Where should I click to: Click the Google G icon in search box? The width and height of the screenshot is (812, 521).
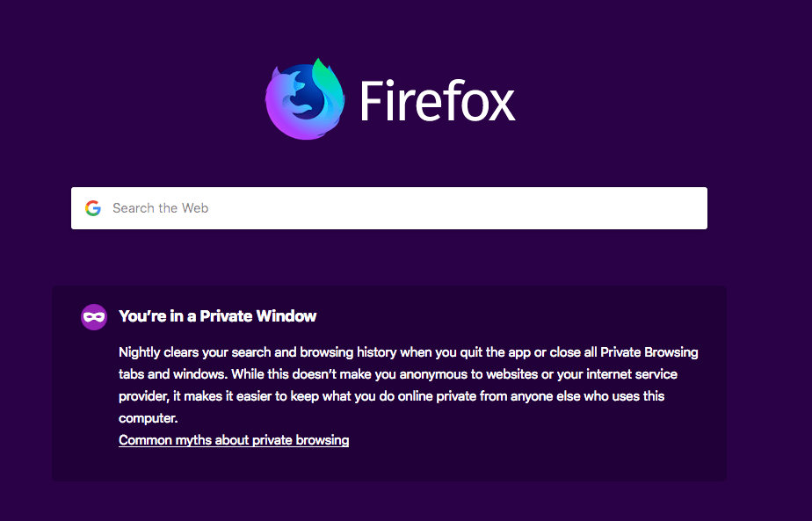[x=93, y=208]
